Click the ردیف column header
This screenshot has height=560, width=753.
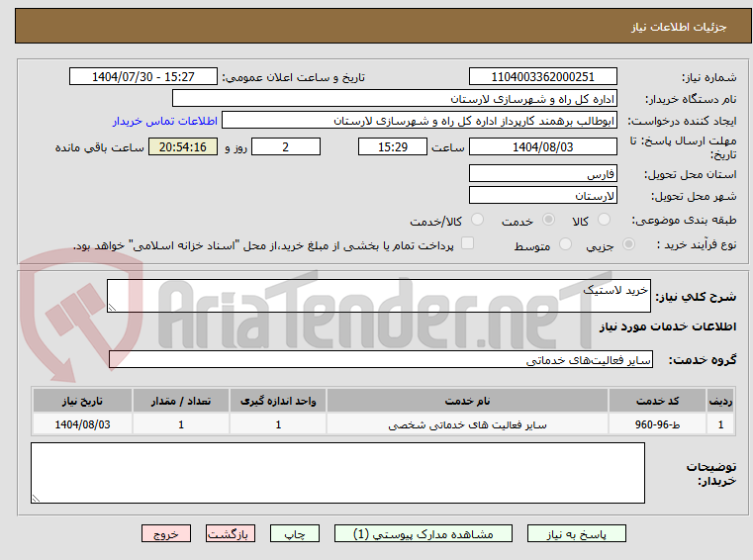click(720, 401)
